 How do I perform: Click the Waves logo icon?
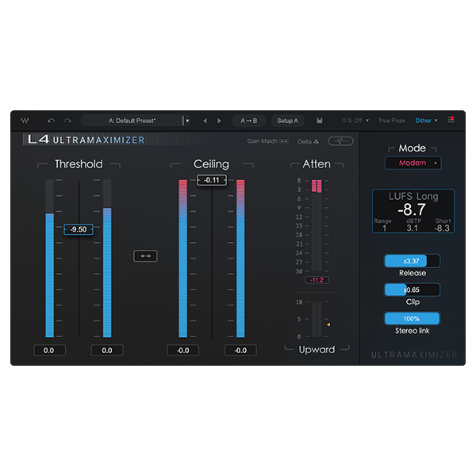coord(25,121)
